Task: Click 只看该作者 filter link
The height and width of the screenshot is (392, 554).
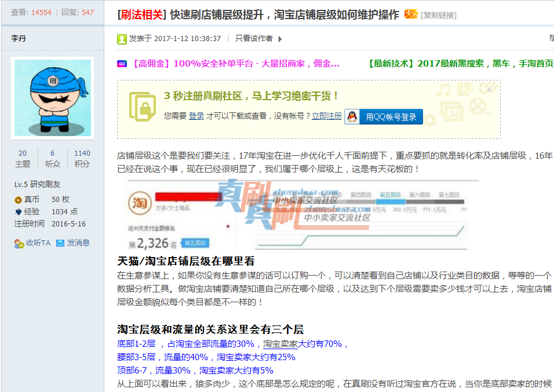Action: tap(254, 38)
